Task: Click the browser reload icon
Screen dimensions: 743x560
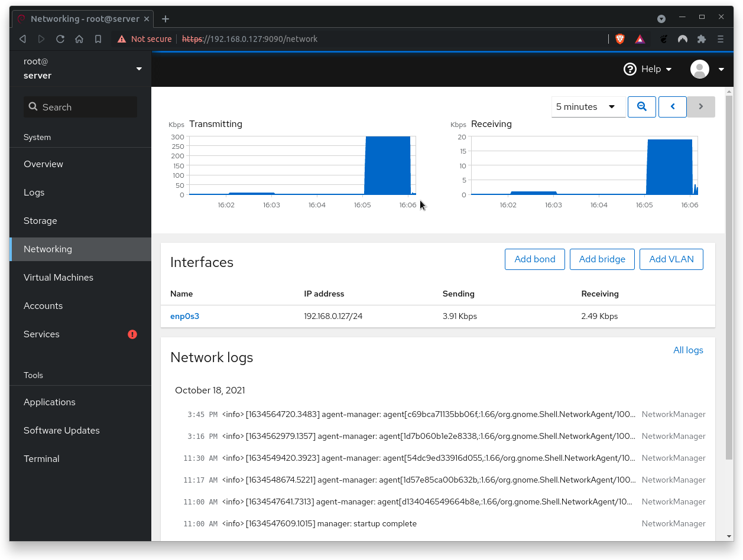Action: tap(60, 39)
